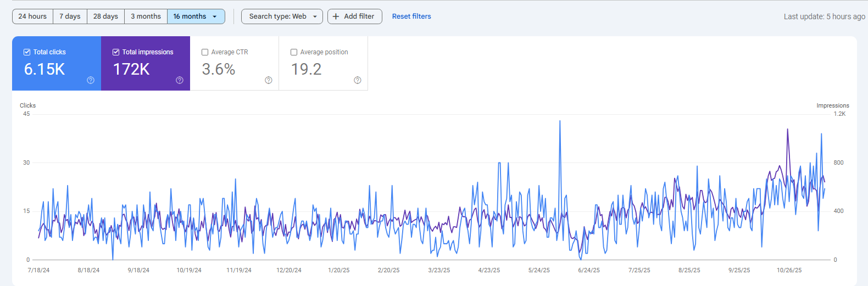The height and width of the screenshot is (286, 868).
Task: Uncheck the Total impressions checkbox
Action: [116, 52]
